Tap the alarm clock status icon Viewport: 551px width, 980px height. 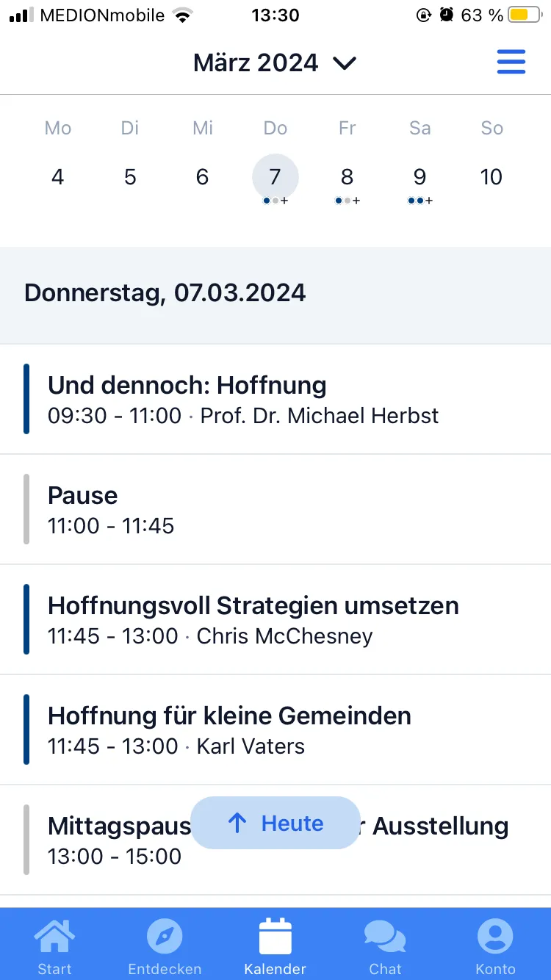pyautogui.click(x=447, y=15)
